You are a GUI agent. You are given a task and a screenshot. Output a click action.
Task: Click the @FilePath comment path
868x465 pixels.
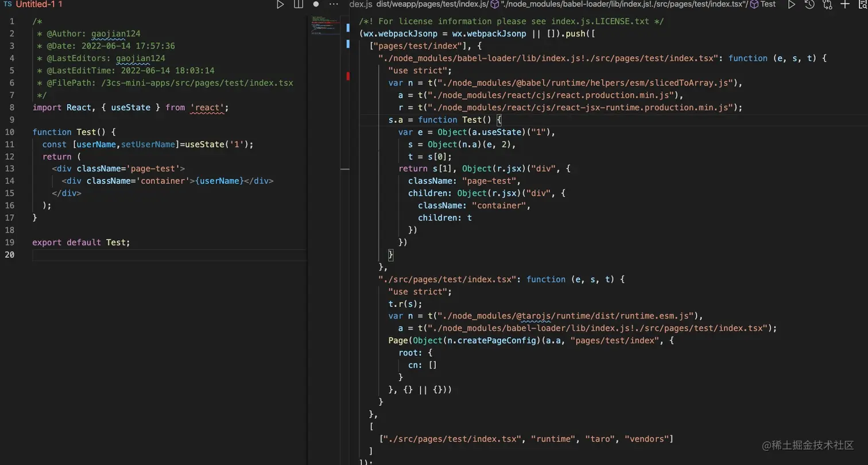click(197, 83)
